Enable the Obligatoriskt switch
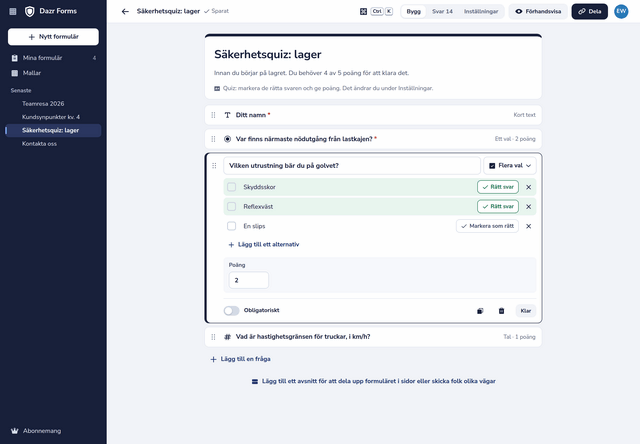Screen dimensions: 640x444 click(231, 311)
